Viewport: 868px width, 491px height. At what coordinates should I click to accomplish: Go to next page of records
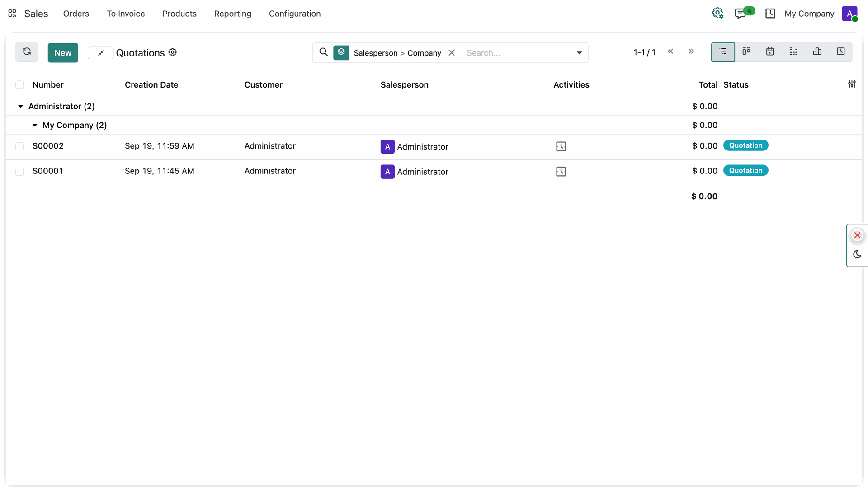(x=691, y=51)
